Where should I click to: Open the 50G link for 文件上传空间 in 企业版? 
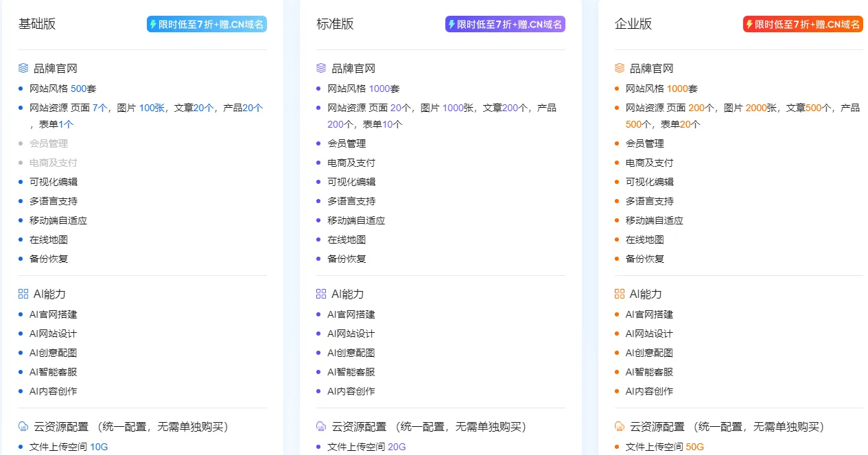[x=696, y=445]
